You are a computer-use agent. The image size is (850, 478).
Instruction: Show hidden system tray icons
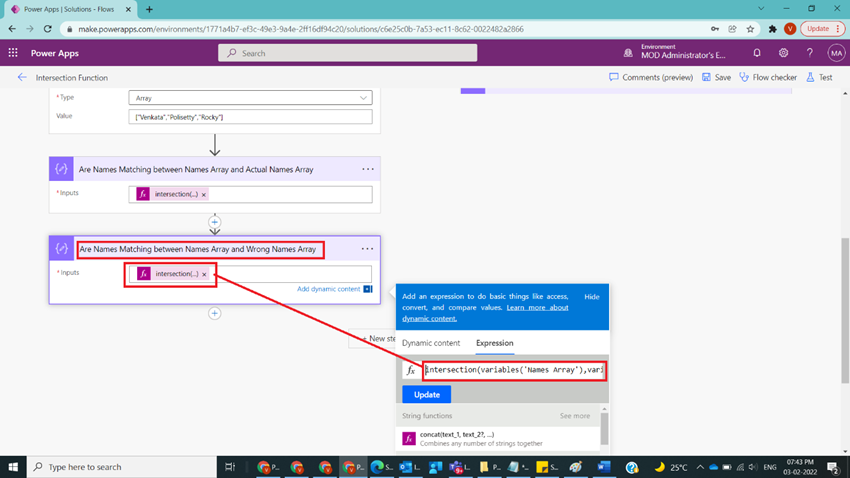[x=700, y=467]
